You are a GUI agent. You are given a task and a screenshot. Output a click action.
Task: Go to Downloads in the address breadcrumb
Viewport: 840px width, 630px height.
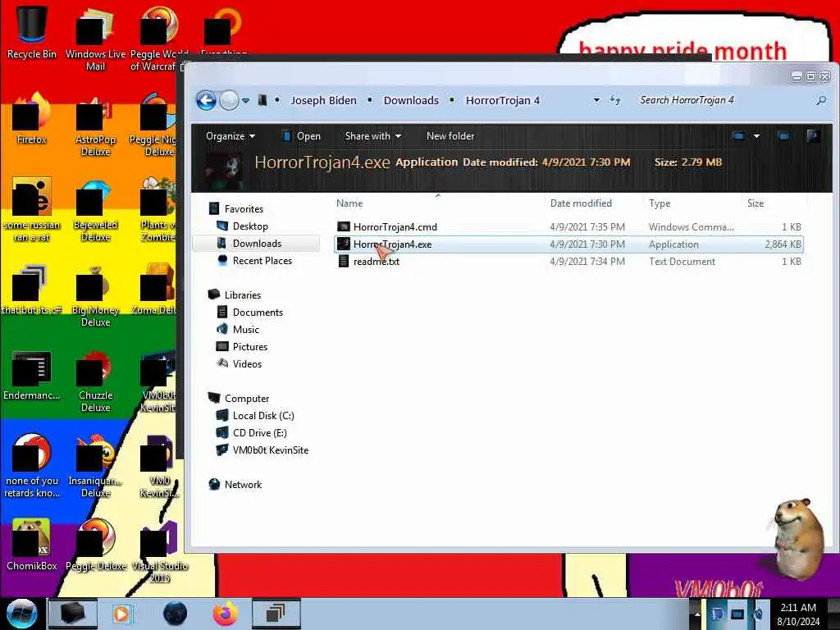coord(411,100)
